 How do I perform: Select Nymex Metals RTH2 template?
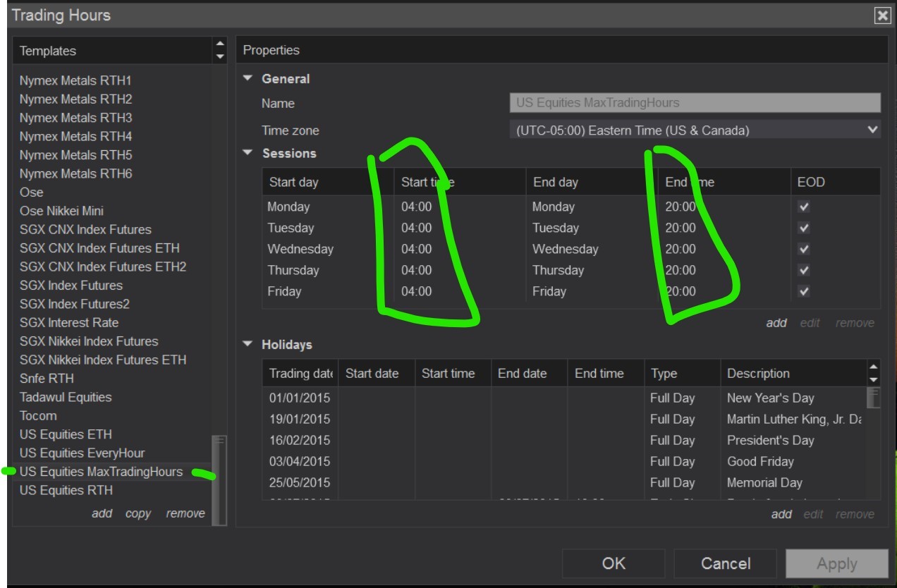(x=75, y=99)
